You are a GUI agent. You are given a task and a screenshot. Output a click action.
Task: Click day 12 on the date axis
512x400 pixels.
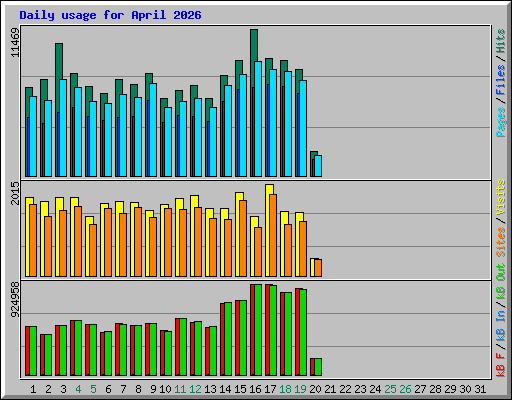(195, 389)
